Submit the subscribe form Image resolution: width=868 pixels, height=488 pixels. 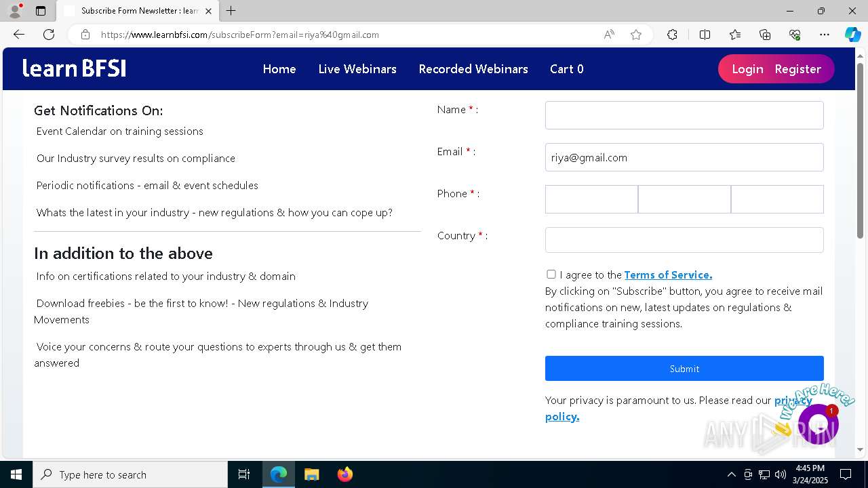684,369
